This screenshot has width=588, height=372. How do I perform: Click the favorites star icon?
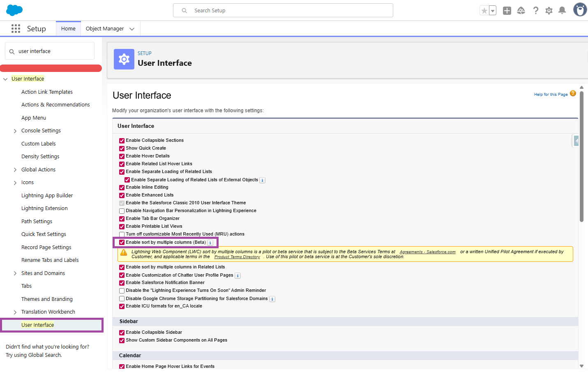pos(484,10)
